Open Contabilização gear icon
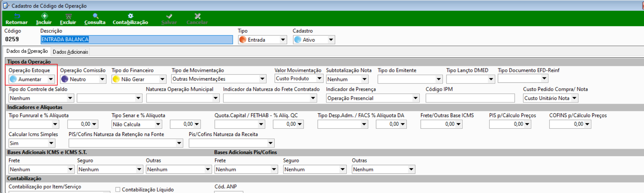Viewport: 644px width, 193px height. tap(130, 16)
